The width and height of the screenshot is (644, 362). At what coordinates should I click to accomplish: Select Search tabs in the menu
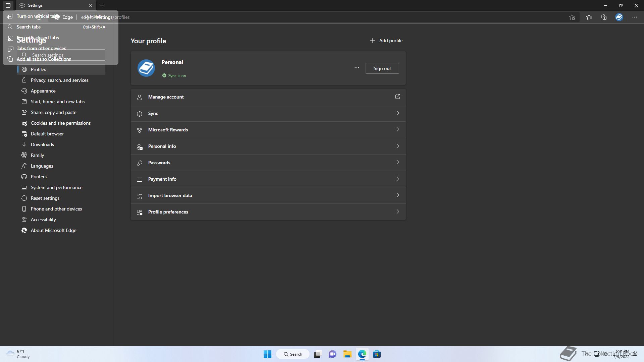60,27
